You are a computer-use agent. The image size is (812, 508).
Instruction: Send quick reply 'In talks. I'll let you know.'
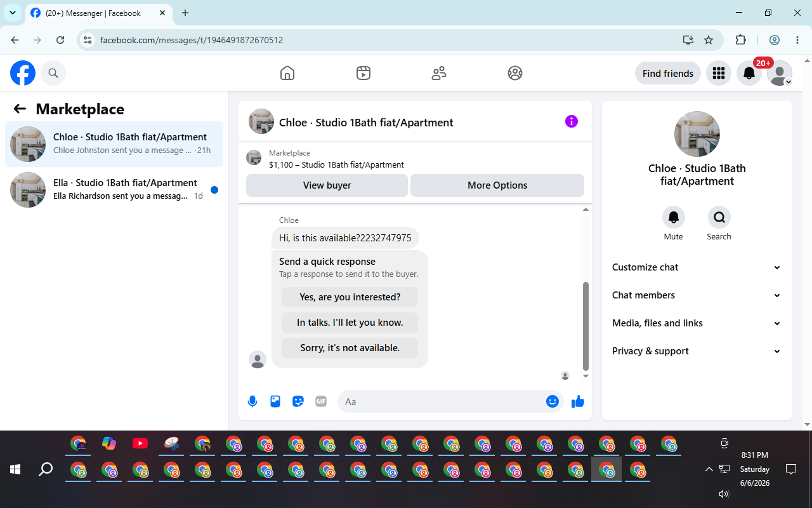tap(350, 323)
